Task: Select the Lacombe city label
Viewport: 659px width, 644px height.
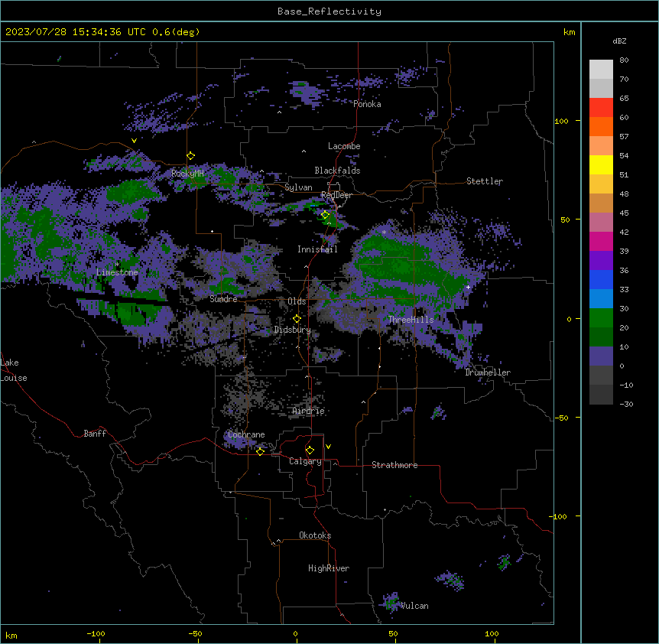Action: pos(344,146)
